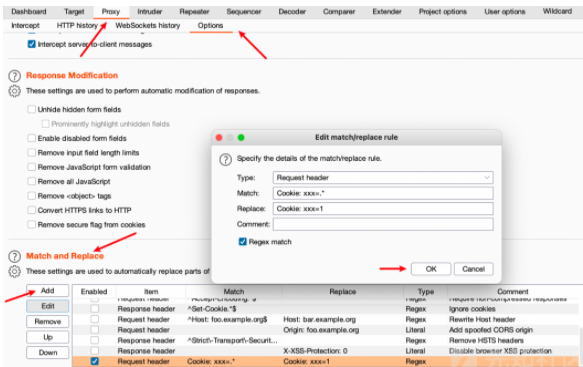
Task: Click help icon in Edit match/replace rule dialog
Action: (x=226, y=160)
